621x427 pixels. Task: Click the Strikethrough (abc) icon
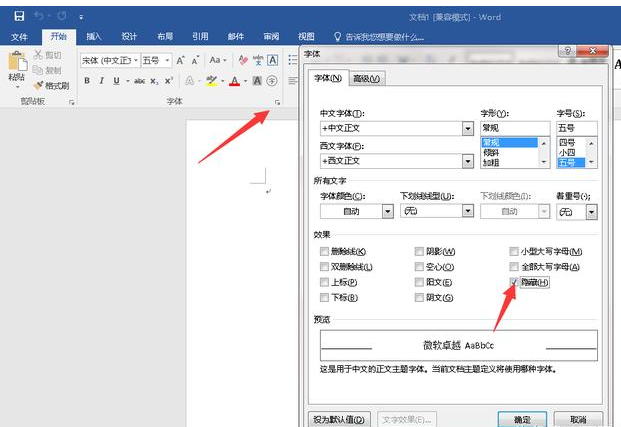point(139,81)
